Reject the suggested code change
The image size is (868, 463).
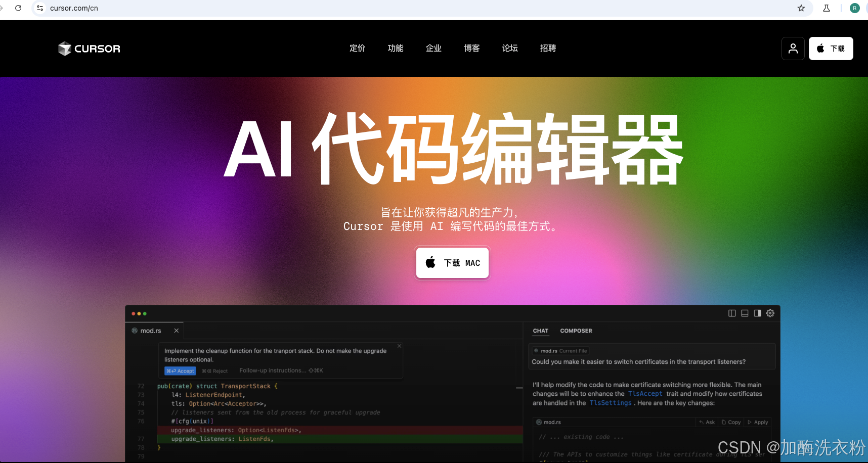point(215,371)
